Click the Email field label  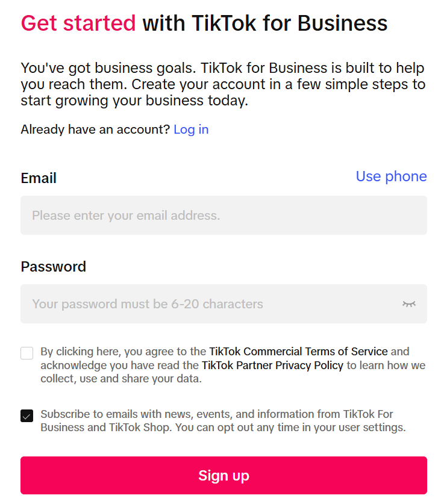click(39, 178)
